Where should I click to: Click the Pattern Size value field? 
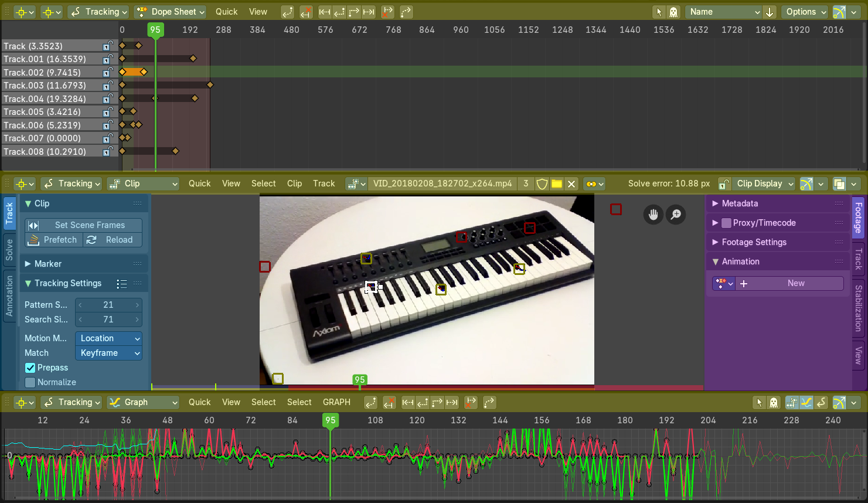pos(108,305)
